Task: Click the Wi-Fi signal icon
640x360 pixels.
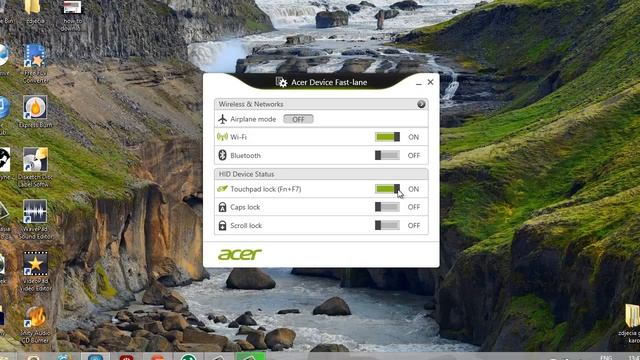Action: click(x=222, y=137)
